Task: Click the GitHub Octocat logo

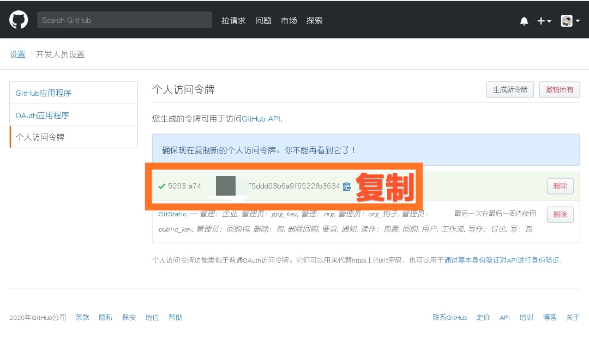Action: point(19,20)
